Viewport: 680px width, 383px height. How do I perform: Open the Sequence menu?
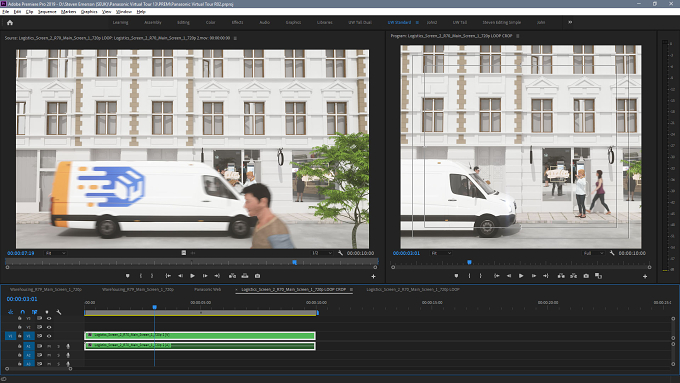point(47,12)
